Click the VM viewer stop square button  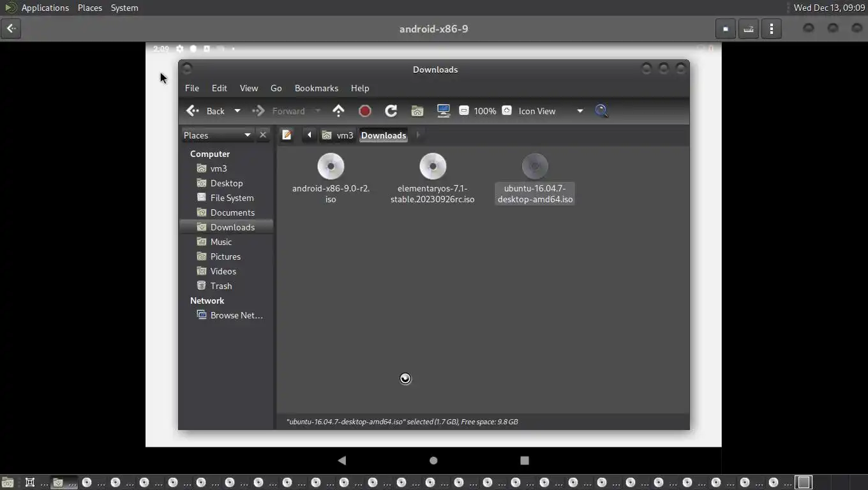(726, 29)
